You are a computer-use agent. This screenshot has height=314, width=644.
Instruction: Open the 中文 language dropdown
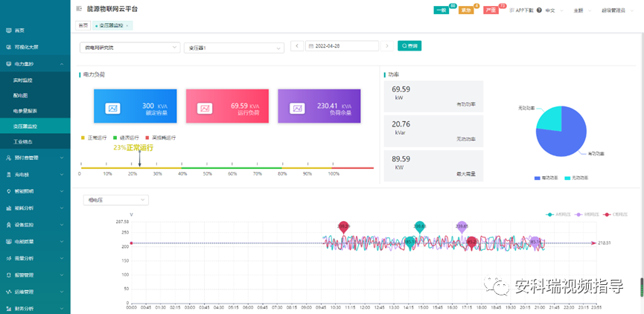(x=552, y=10)
